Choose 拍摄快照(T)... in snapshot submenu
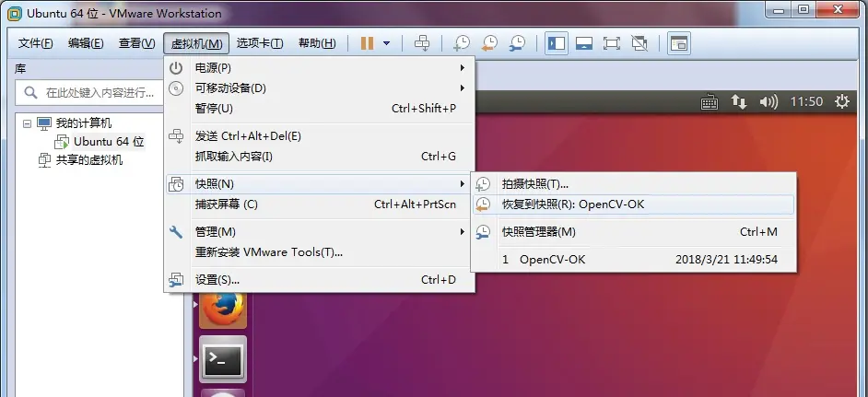868x397 pixels. [633, 184]
